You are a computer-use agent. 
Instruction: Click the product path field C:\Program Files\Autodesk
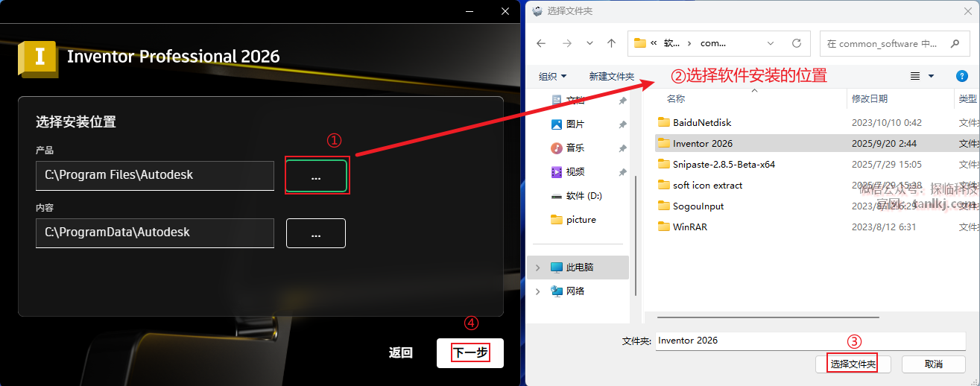click(155, 175)
